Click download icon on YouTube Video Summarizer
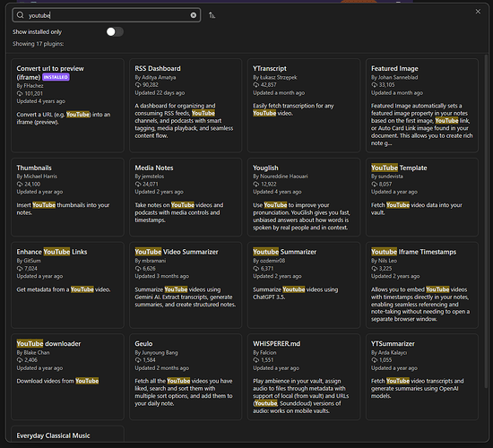This screenshot has height=448, width=493. coord(138,269)
